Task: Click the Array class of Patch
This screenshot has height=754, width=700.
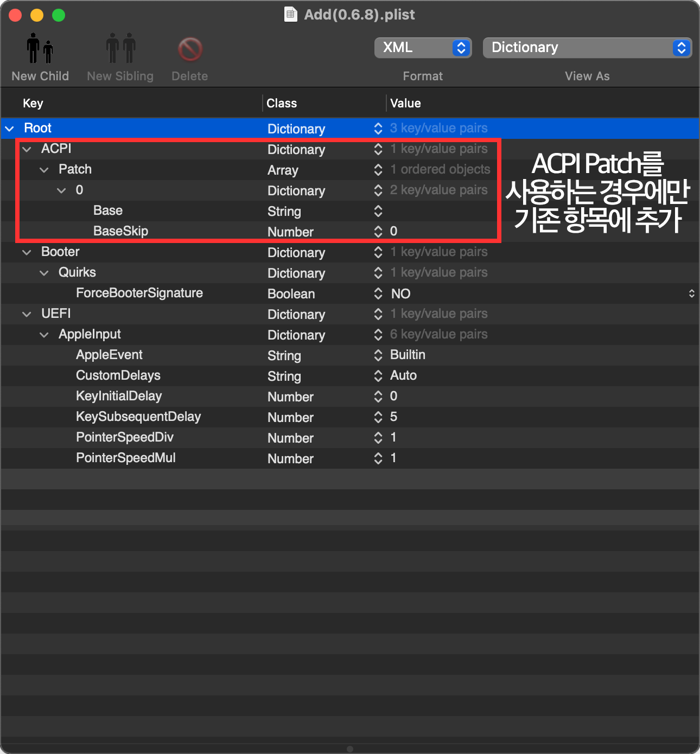Action: [283, 170]
